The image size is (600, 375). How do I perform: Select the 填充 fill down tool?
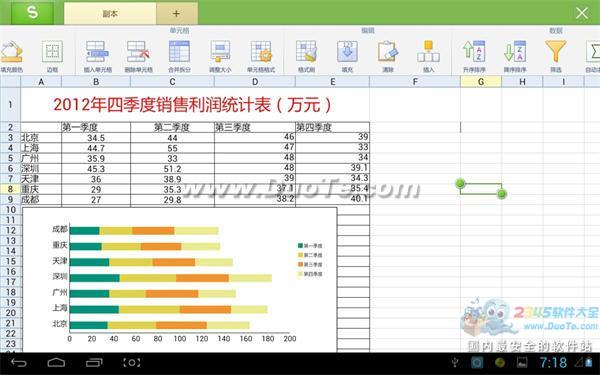pyautogui.click(x=347, y=56)
